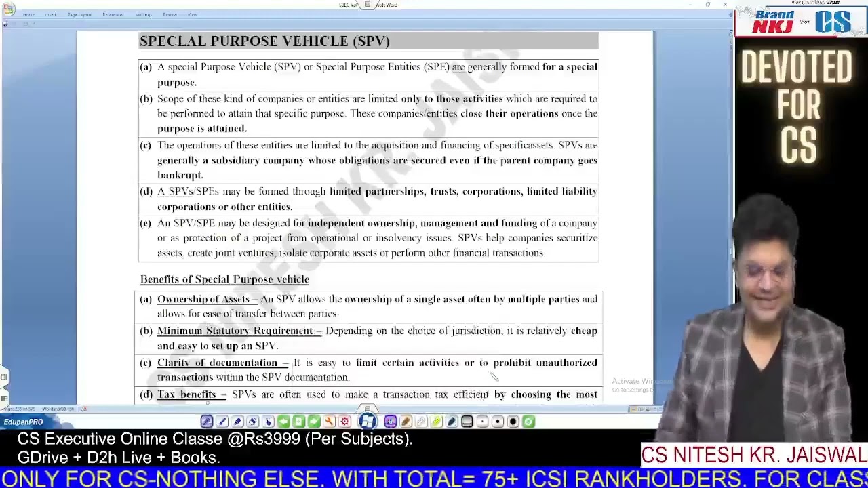Click the 'Minimum Statutory Requirement' underlined text
Screen dimensions: 868x488
(239, 331)
